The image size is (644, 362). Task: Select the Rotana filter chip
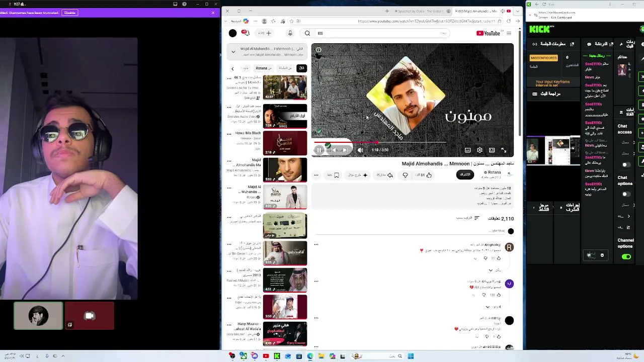[x=263, y=68]
